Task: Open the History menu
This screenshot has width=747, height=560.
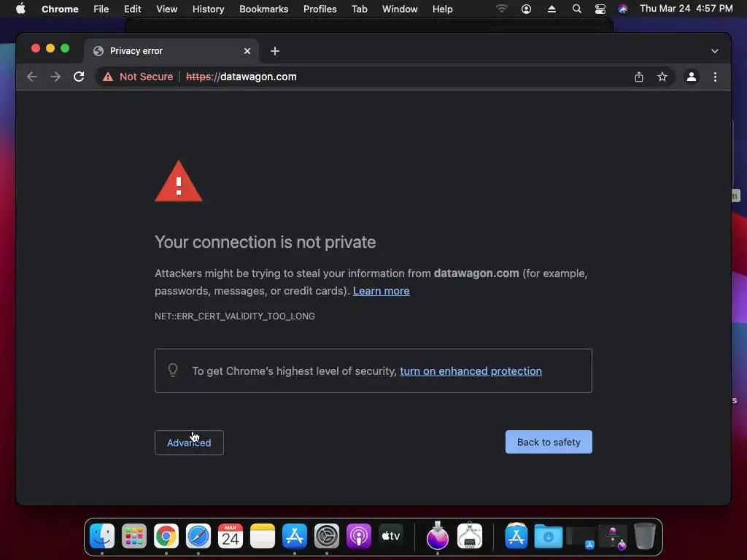Action: coord(208,9)
